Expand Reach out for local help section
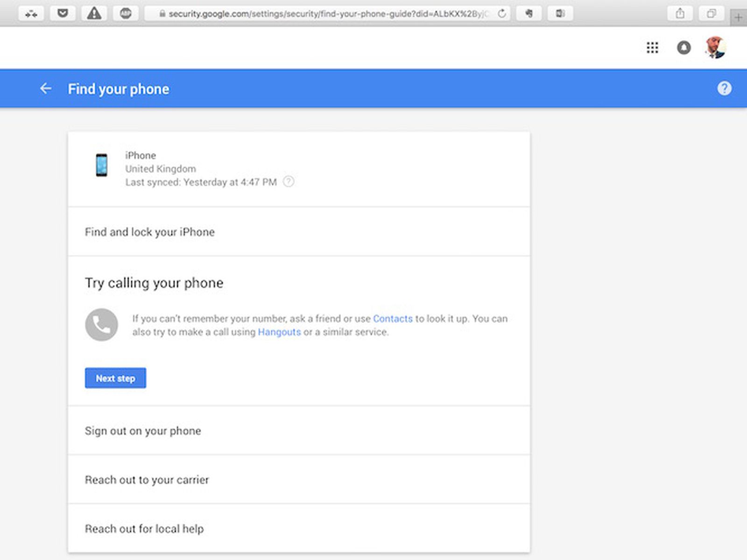This screenshot has width=747, height=560. tap(299, 529)
